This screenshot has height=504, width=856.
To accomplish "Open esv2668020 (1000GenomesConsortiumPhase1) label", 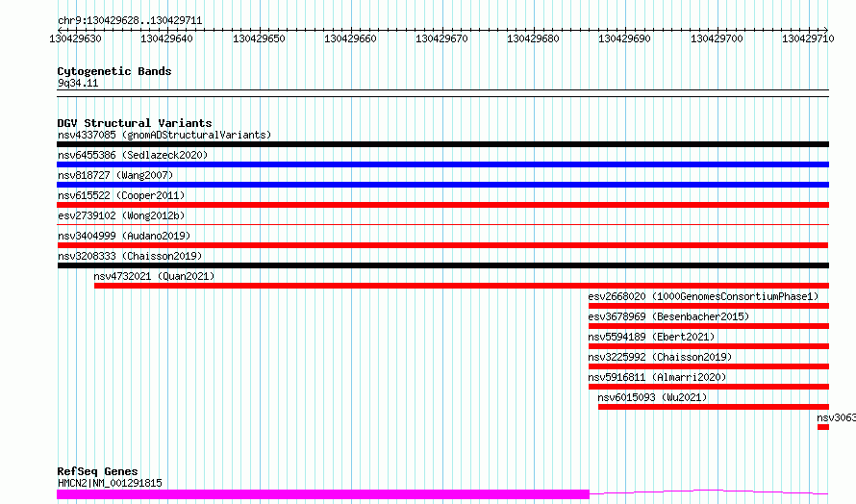I will (x=703, y=296).
